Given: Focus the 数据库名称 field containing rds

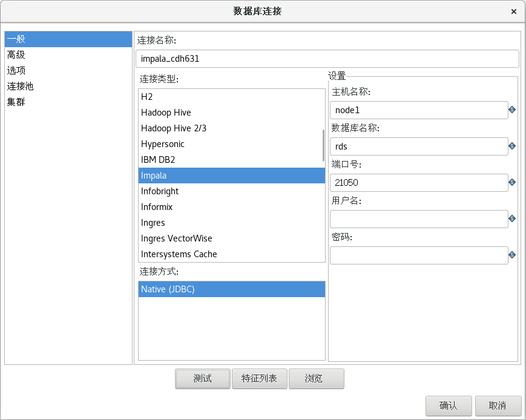Looking at the screenshot, I should tap(419, 146).
